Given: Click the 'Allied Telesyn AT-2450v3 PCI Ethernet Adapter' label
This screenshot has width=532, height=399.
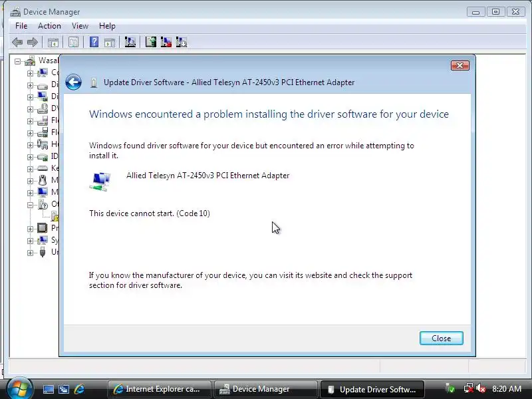Looking at the screenshot, I should [207, 176].
